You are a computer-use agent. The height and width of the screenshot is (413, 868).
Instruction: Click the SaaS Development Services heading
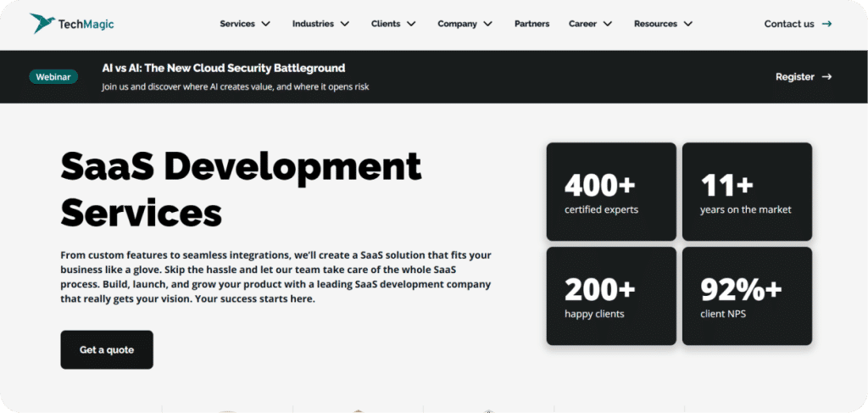(x=241, y=189)
